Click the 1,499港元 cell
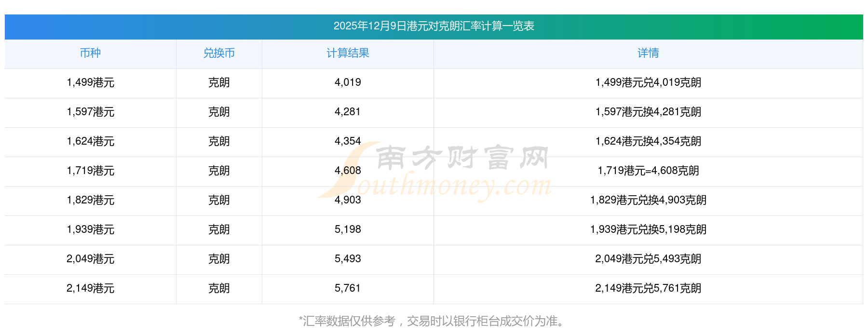 pos(91,83)
